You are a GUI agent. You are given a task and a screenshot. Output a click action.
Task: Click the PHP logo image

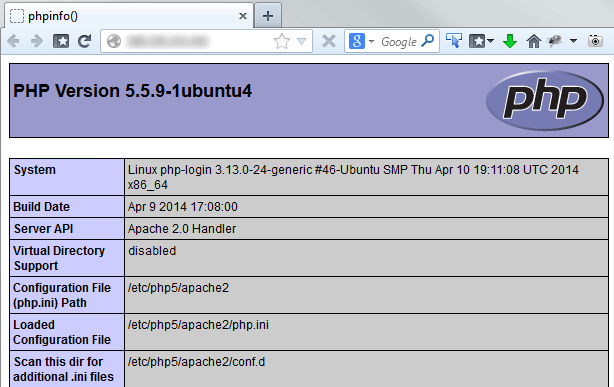tap(544, 100)
